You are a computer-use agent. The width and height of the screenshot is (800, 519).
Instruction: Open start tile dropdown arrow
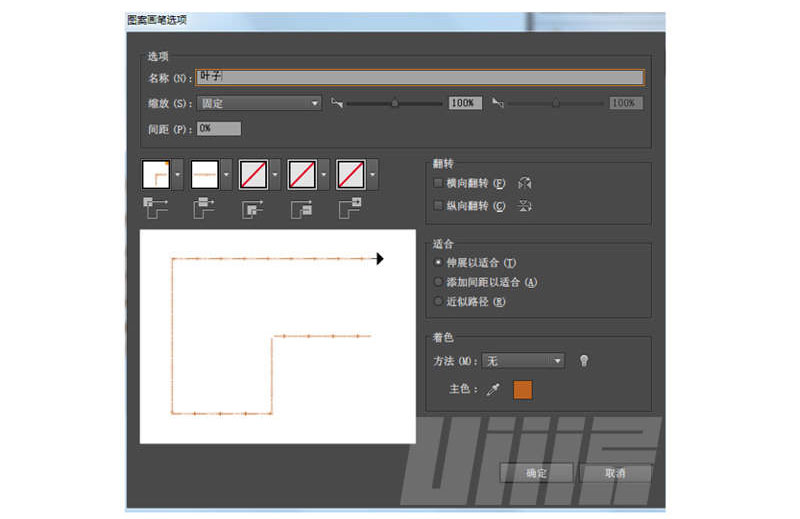pos(324,175)
